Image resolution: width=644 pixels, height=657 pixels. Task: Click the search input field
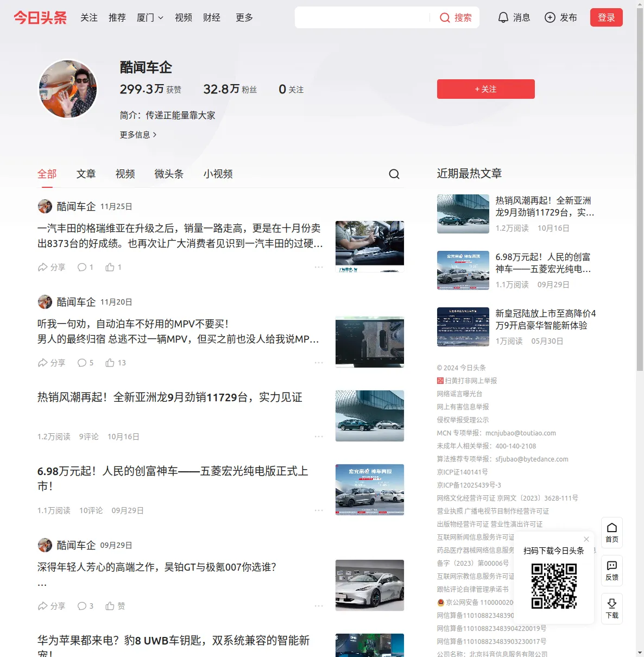click(x=363, y=17)
